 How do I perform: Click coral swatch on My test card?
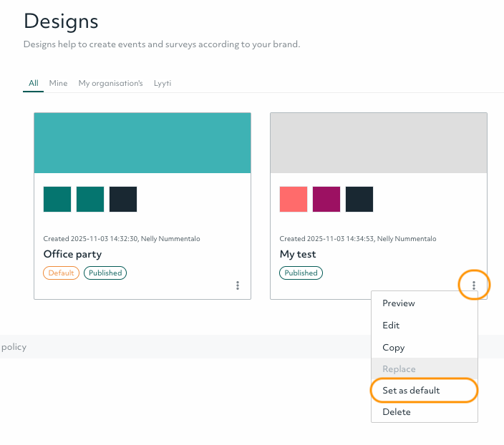(294, 200)
